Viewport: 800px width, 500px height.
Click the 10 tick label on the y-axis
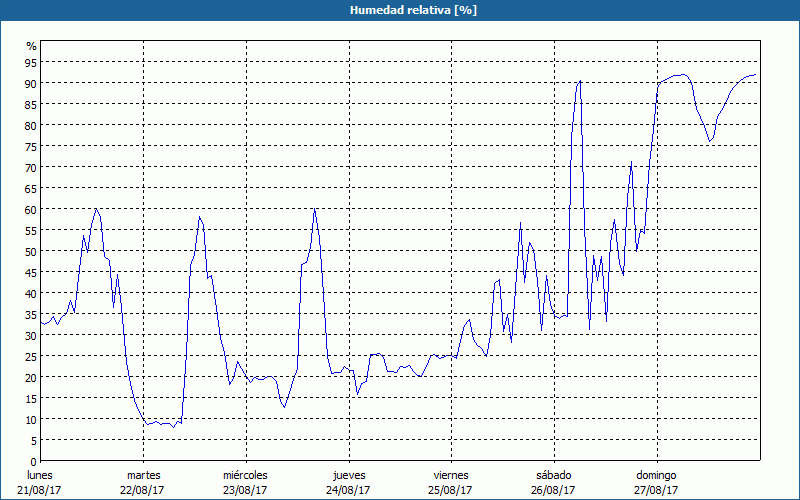coord(31,419)
